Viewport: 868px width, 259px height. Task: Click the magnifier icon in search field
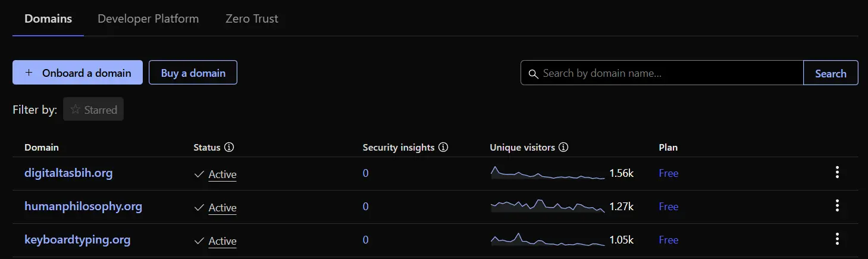[x=532, y=73]
